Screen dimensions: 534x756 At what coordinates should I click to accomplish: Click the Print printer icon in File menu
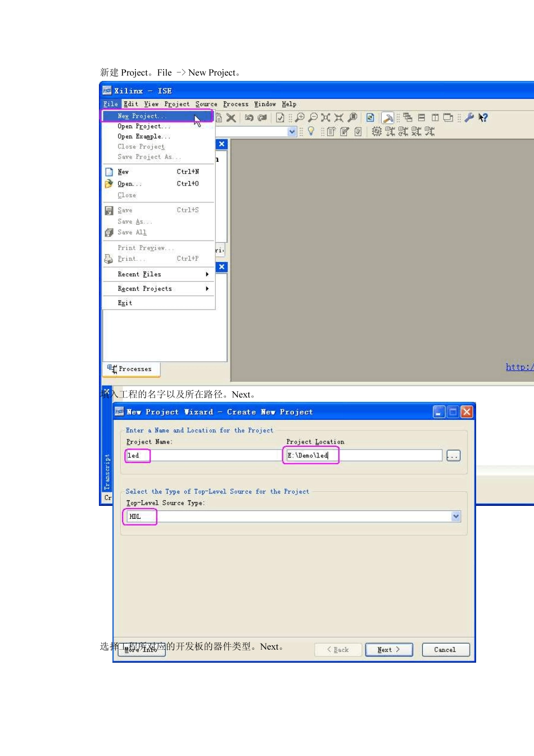click(109, 259)
